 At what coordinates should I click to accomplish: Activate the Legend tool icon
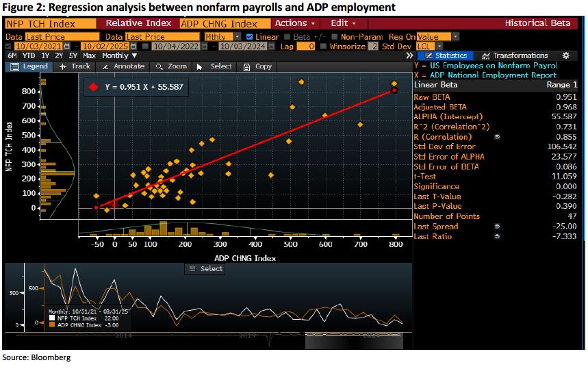click(x=13, y=66)
